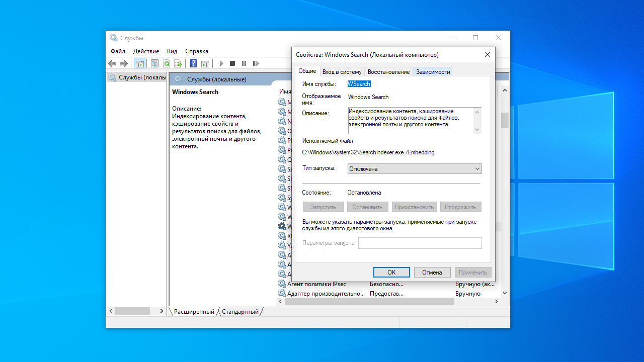The width and height of the screenshot is (644, 362).
Task: Open the Файл menu
Action: pyautogui.click(x=118, y=51)
